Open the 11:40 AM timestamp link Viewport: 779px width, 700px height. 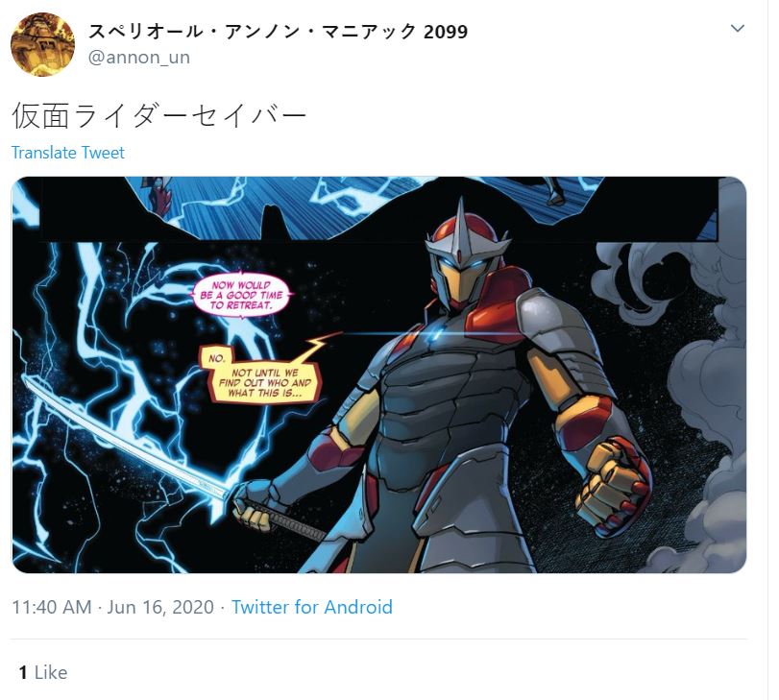(x=52, y=607)
